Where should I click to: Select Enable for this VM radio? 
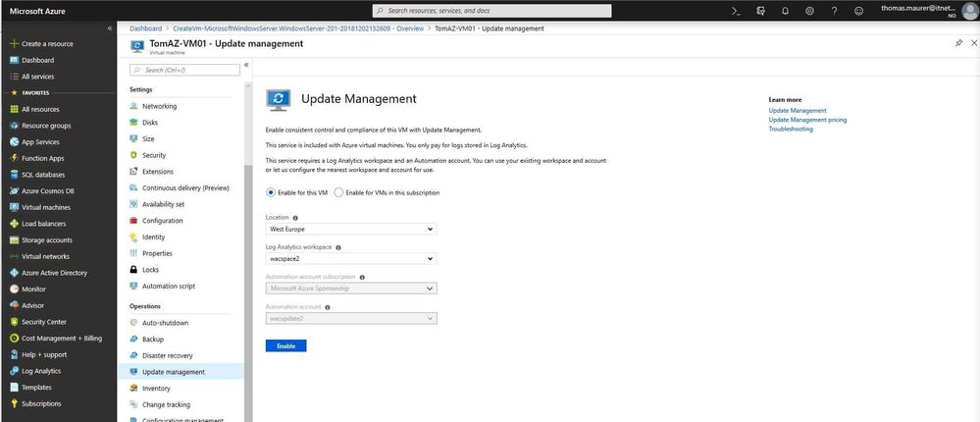pos(271,192)
